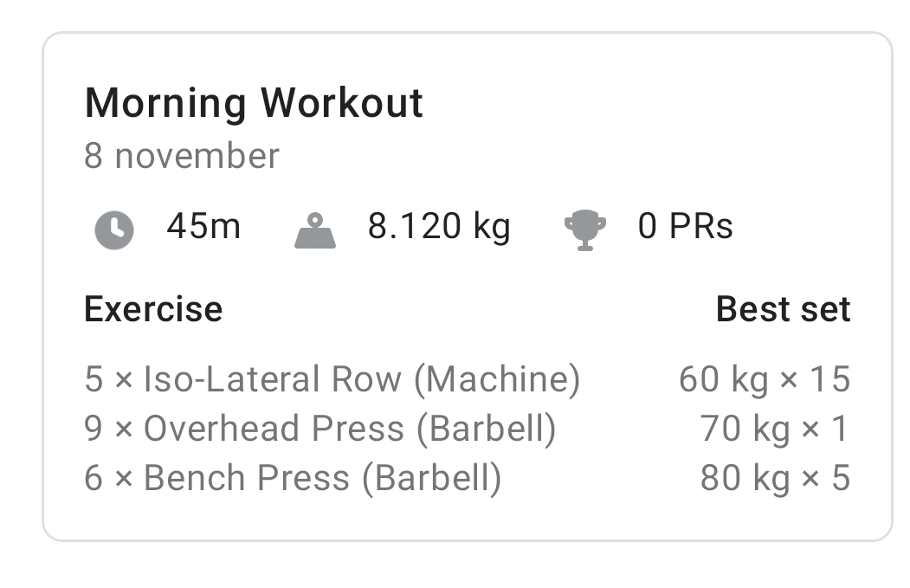
Task: Open the Overhead Press exercise name
Action: click(274, 429)
